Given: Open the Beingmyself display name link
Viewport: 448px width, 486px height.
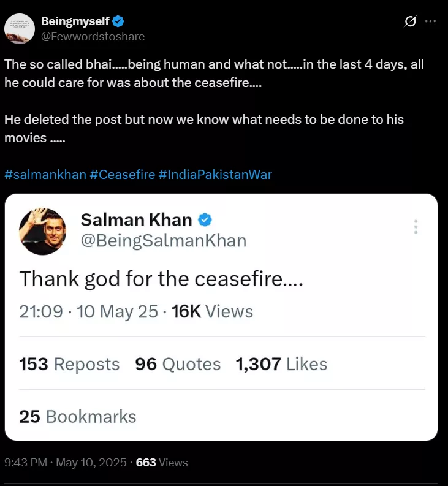Looking at the screenshot, I should coord(75,22).
